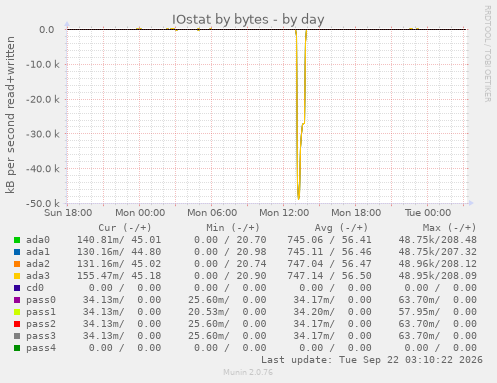
Task: Click the 'pass2' legend label
Action: point(41,324)
